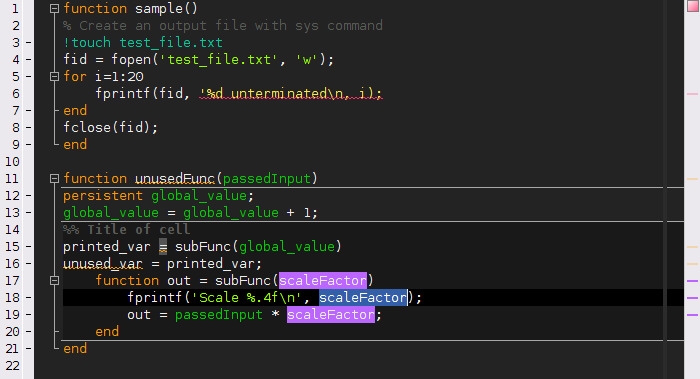Click the orange warning marker for line 16
The image size is (700, 379).
point(692,264)
